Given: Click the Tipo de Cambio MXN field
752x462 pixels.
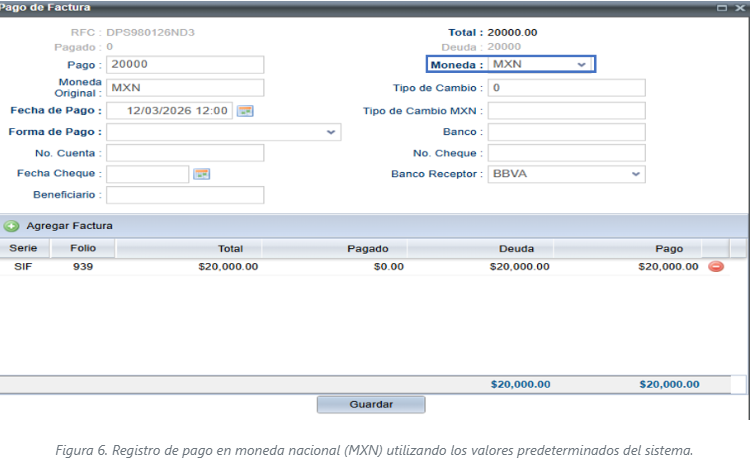Looking at the screenshot, I should pos(566,110).
